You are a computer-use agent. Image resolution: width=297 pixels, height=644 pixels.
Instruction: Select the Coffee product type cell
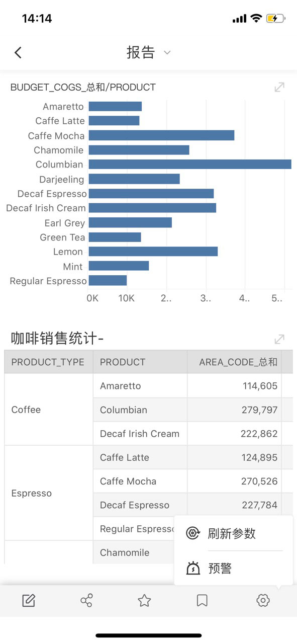pyautogui.click(x=49, y=410)
